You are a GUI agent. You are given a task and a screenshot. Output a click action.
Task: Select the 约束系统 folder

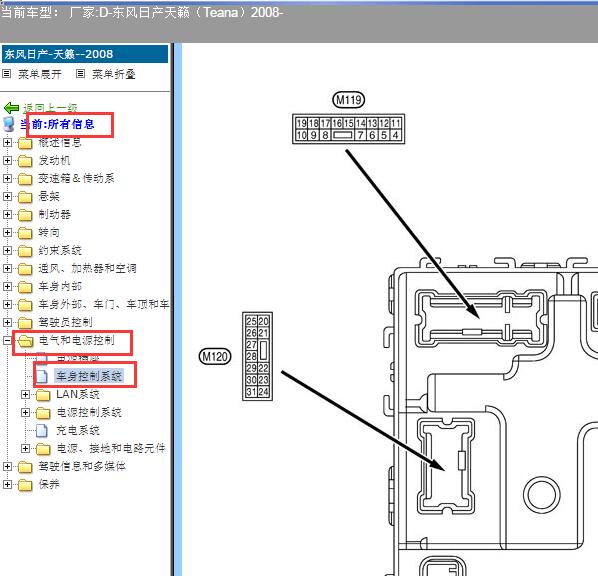pos(60,251)
